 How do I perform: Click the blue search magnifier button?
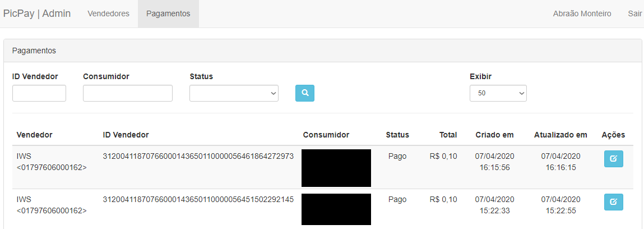point(305,93)
